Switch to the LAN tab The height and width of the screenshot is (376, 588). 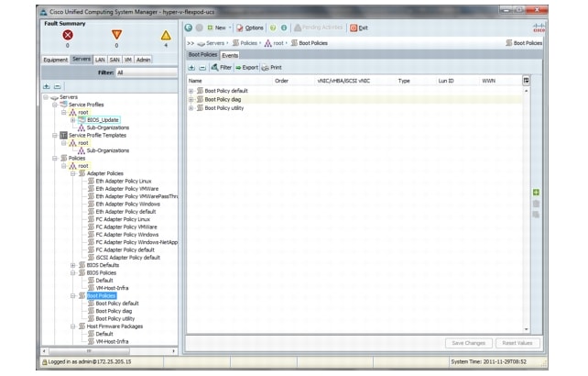point(100,60)
